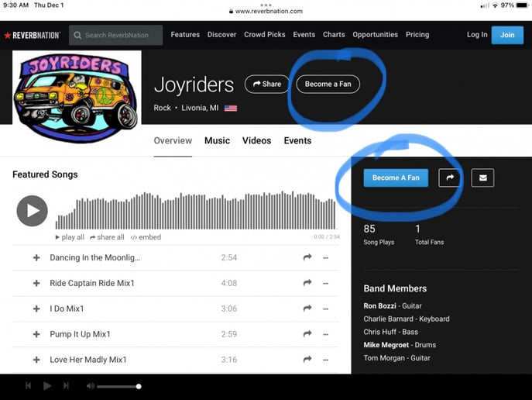
Task: Click share all
Action: coord(107,237)
